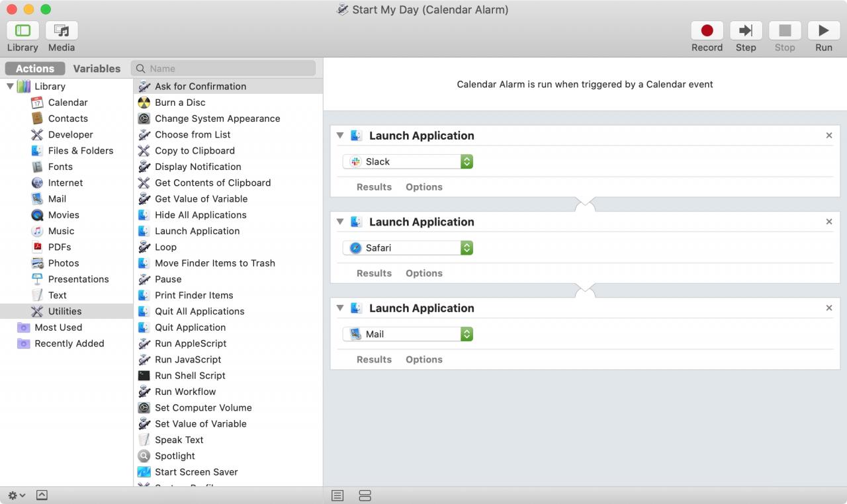The width and height of the screenshot is (847, 504).
Task: Toggle the Library panel button
Action: click(x=22, y=30)
